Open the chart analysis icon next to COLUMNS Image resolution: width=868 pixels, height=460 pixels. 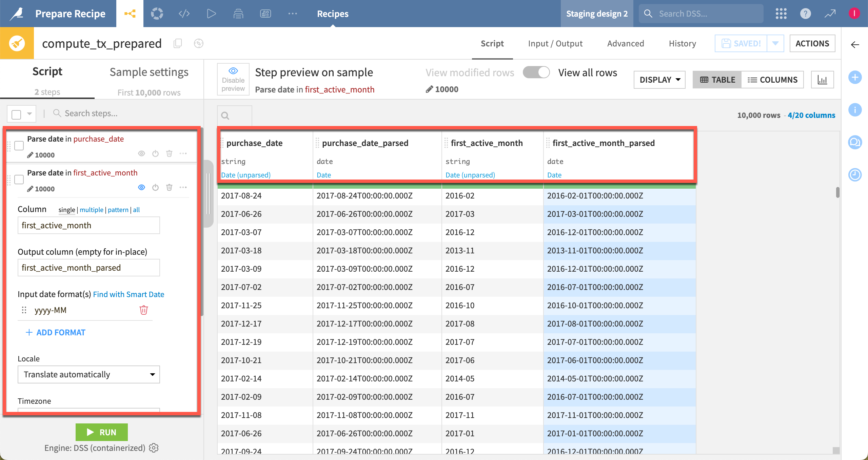822,80
